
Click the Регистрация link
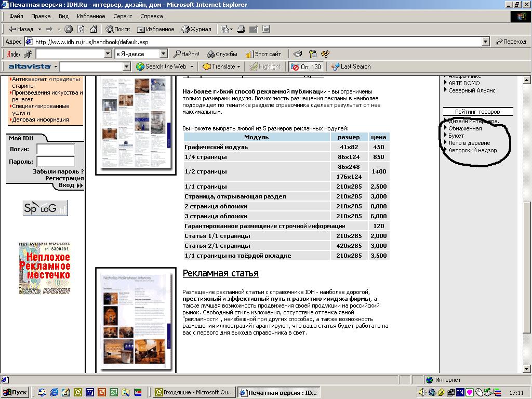tap(64, 178)
